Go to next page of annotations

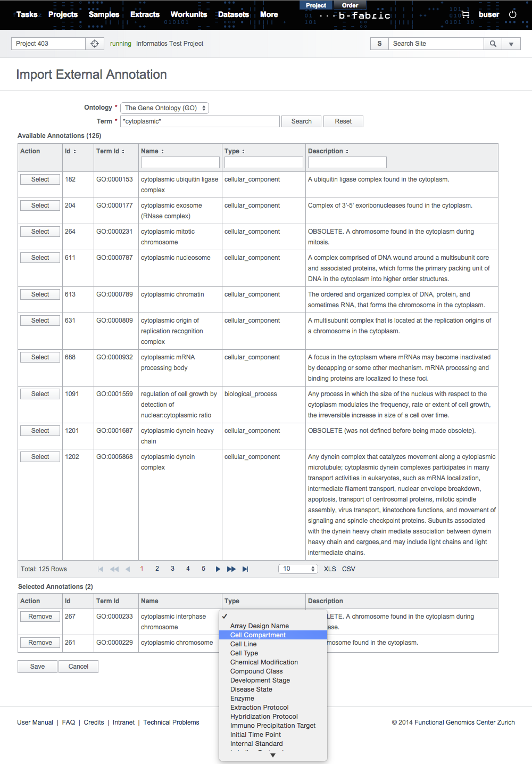pyautogui.click(x=218, y=569)
